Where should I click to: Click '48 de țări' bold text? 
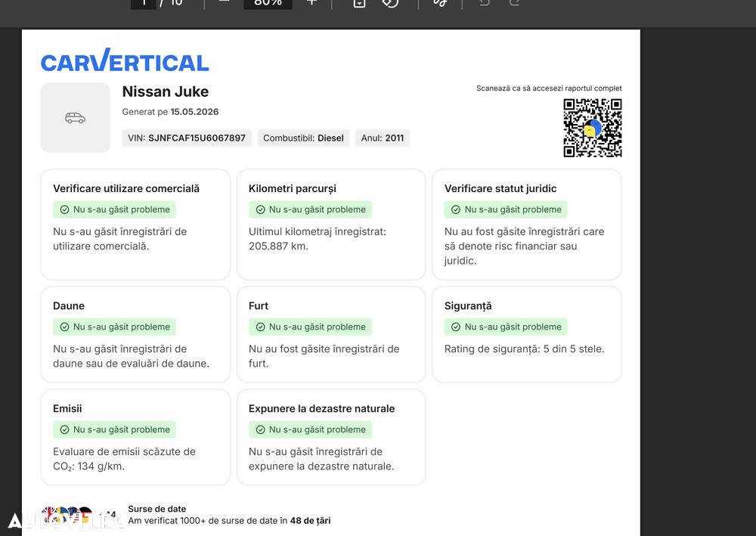pos(310,521)
